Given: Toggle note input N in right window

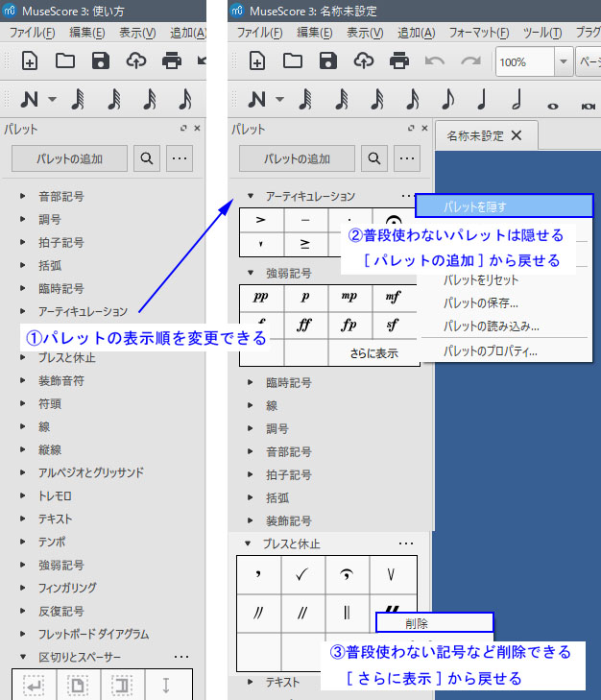Looking at the screenshot, I should [x=256, y=99].
